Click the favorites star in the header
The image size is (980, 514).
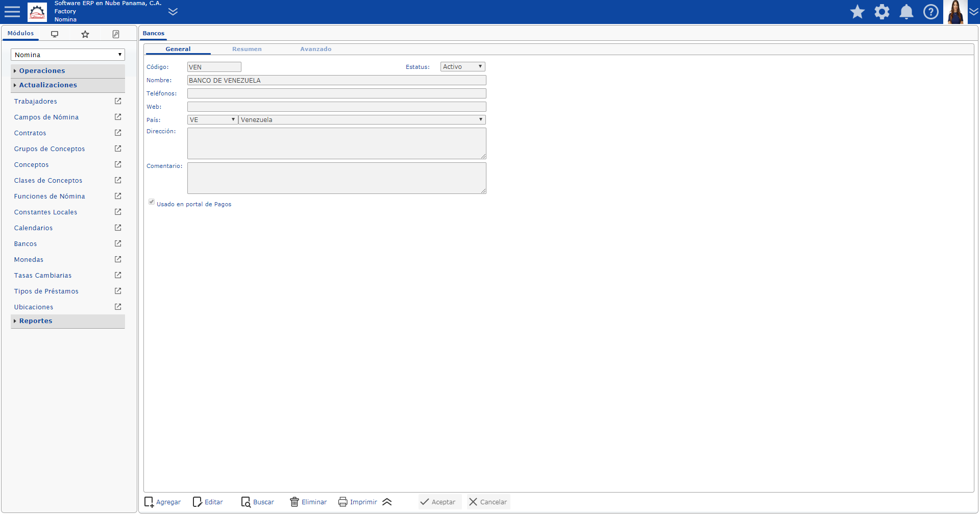[x=857, y=12]
